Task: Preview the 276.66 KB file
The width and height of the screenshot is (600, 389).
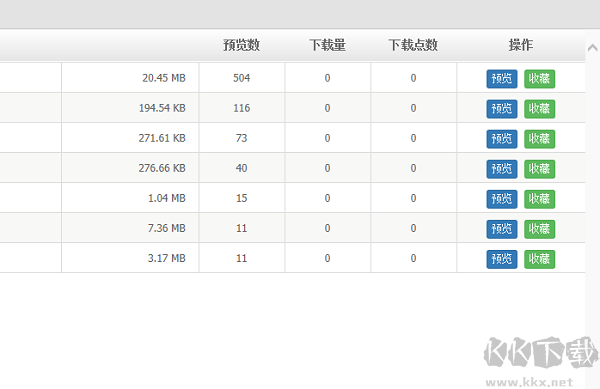Action: (x=502, y=169)
